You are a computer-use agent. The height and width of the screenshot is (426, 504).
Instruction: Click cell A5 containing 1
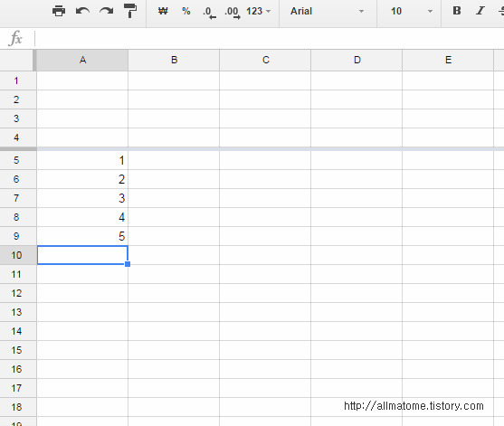pos(82,160)
